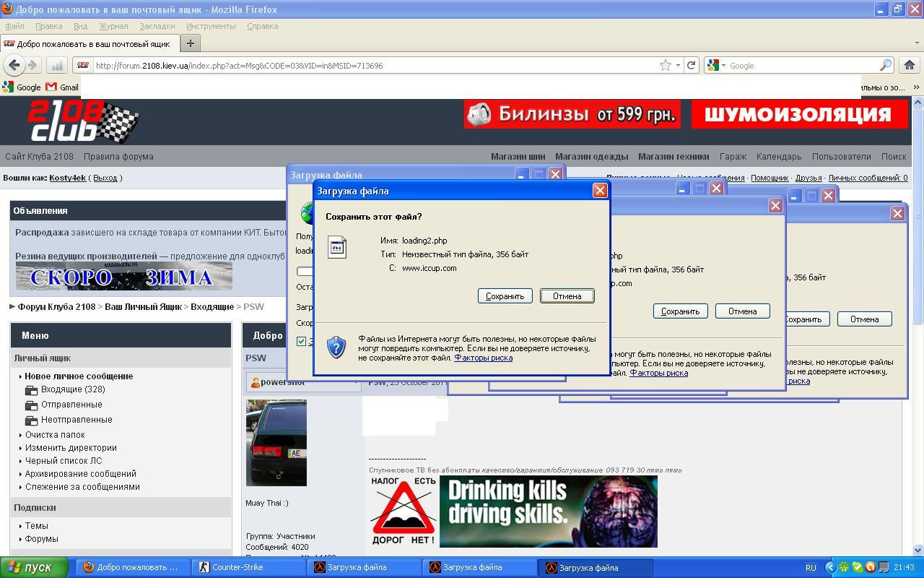924x578 pixels.
Task: Click the powershot car avatar image
Action: tap(276, 443)
